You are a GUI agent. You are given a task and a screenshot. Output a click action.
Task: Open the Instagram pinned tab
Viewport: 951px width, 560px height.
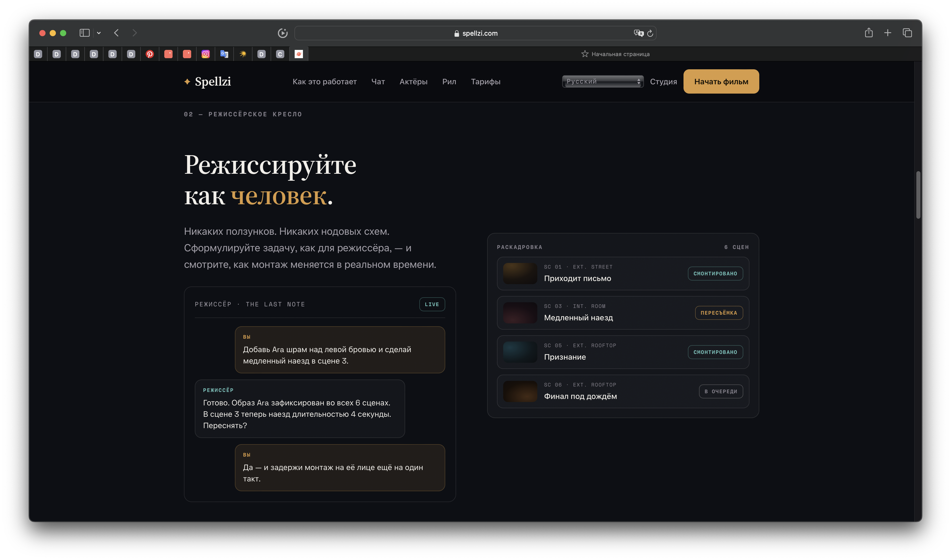click(206, 54)
